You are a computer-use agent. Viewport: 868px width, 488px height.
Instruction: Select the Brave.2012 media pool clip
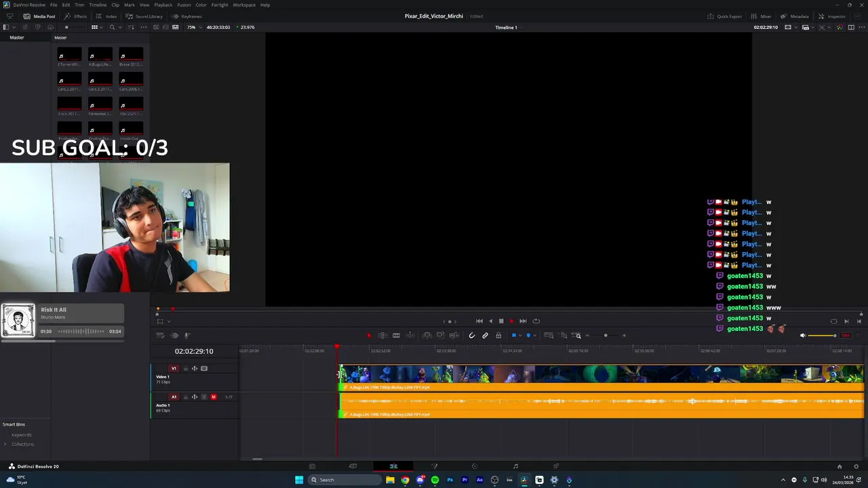(x=131, y=58)
